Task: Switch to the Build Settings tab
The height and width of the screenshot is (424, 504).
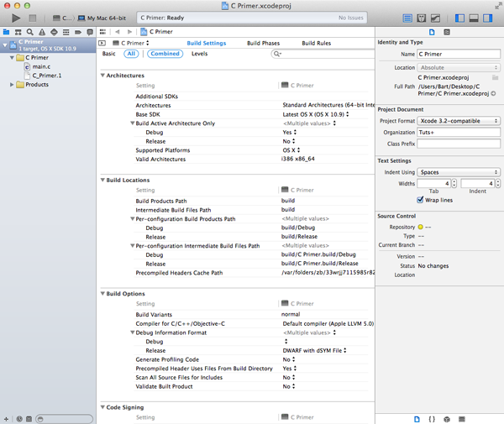Action: click(207, 43)
